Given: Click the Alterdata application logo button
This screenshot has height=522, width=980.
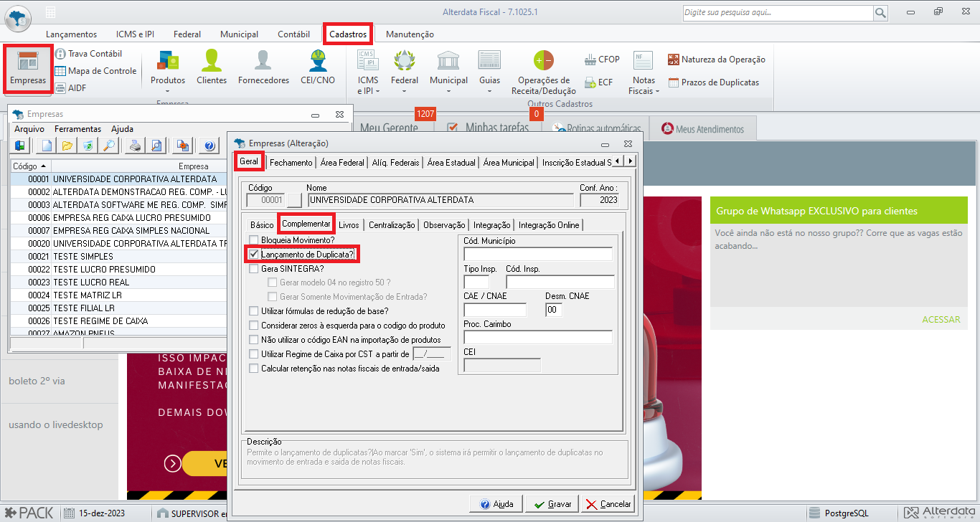Looking at the screenshot, I should point(18,17).
